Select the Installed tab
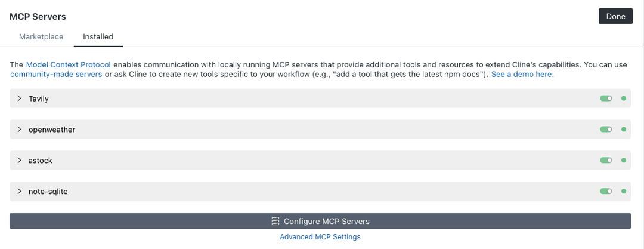Image resolution: width=644 pixels, height=249 pixels. (98, 36)
